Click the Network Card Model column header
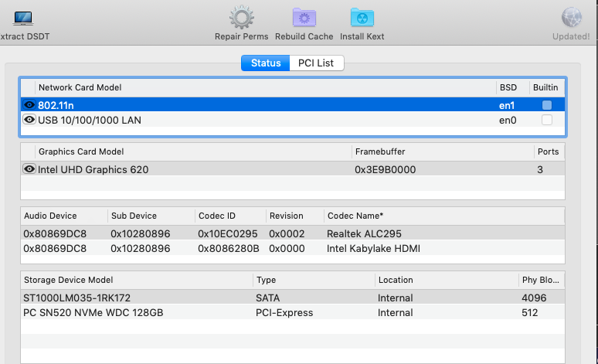This screenshot has width=598, height=364. coord(266,87)
